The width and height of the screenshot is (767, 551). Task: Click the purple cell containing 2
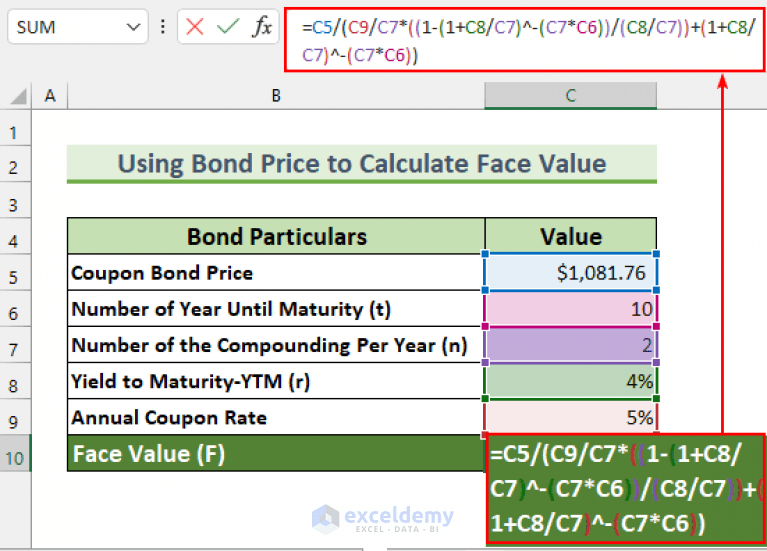[x=571, y=345]
